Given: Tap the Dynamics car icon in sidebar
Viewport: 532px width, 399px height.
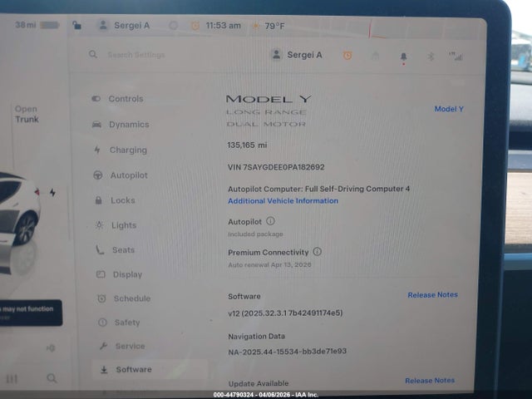Looking at the screenshot, I should 96,125.
